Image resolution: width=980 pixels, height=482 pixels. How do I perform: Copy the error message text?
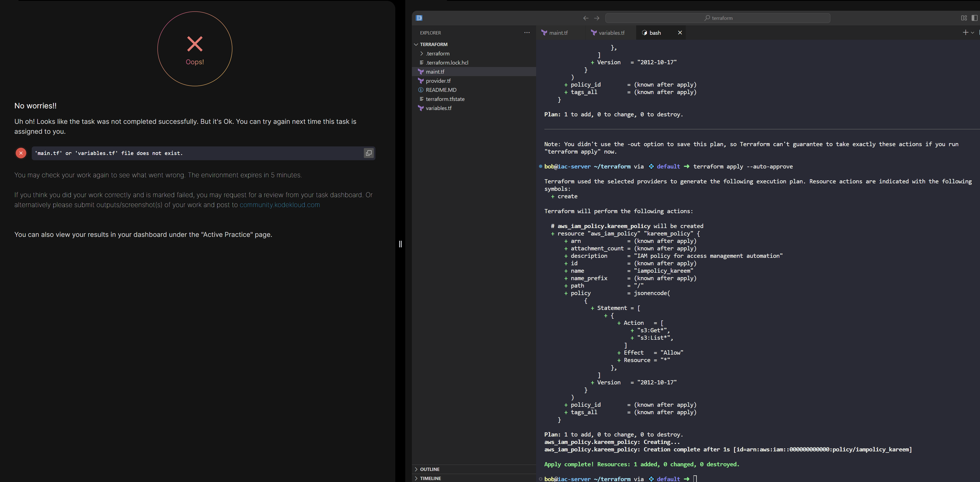click(x=368, y=153)
